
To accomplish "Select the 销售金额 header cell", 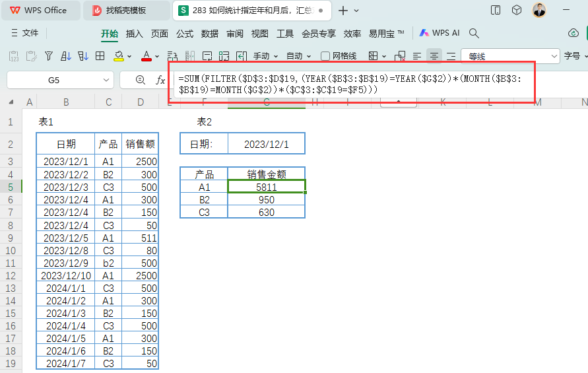I will click(266, 174).
